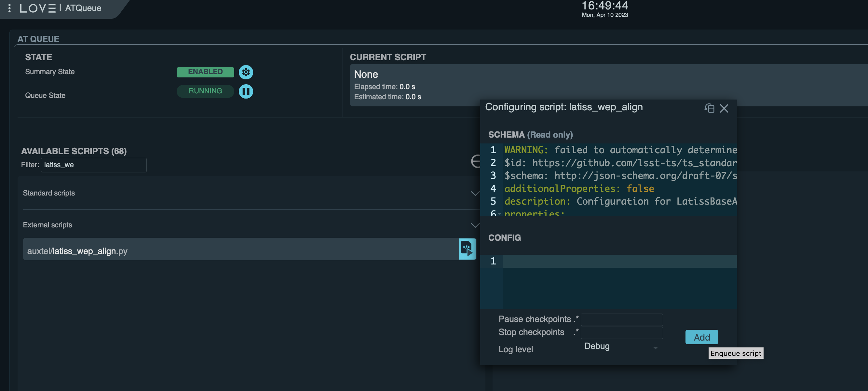868x391 pixels.
Task: Click the Stop checkpoints input
Action: click(621, 332)
